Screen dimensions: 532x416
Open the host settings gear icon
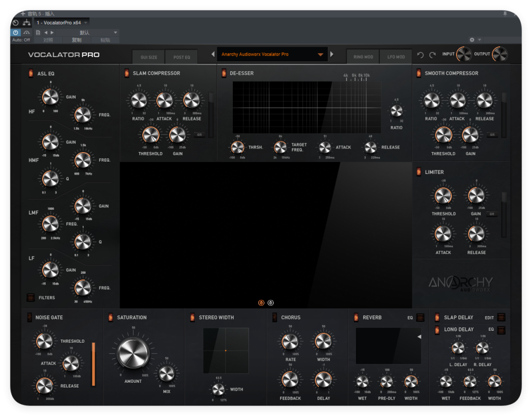(x=472, y=39)
